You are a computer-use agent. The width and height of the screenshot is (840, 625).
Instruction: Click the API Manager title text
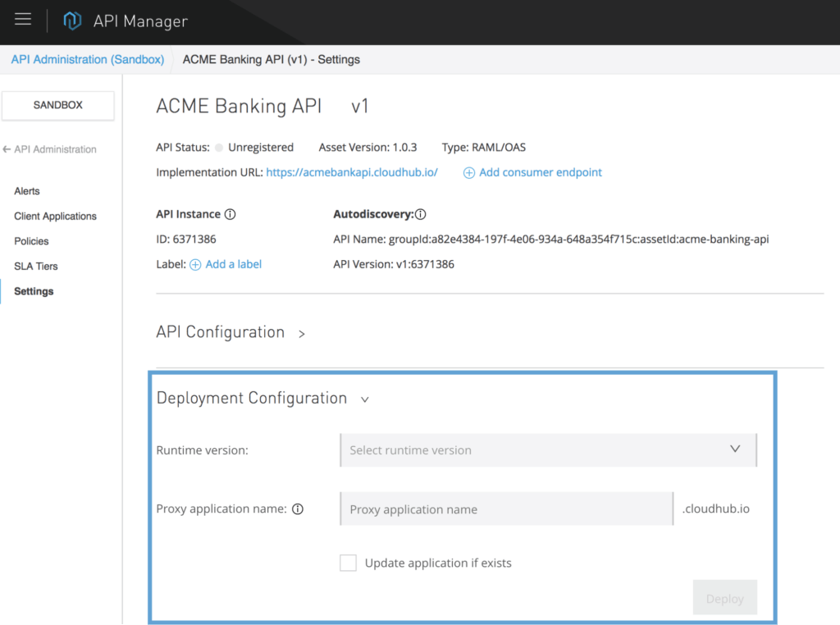pos(140,21)
